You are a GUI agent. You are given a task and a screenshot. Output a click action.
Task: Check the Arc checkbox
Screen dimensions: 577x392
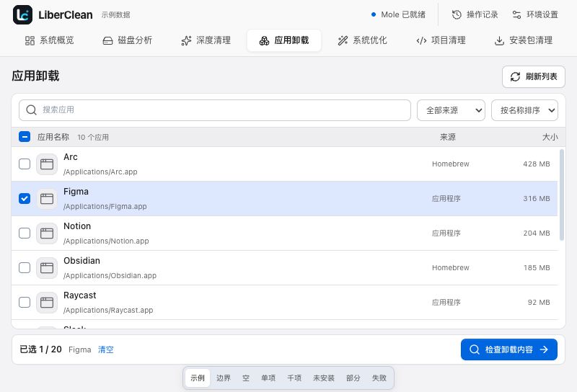click(x=25, y=164)
